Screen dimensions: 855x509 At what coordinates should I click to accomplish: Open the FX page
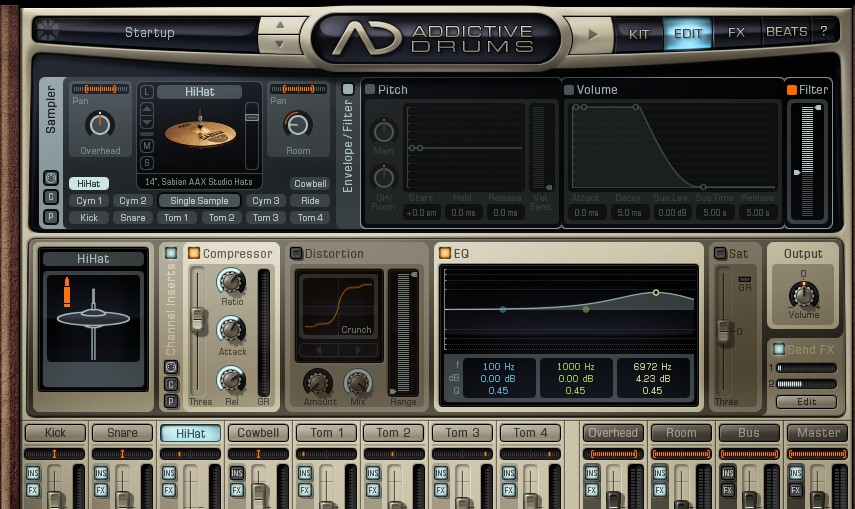(x=736, y=33)
